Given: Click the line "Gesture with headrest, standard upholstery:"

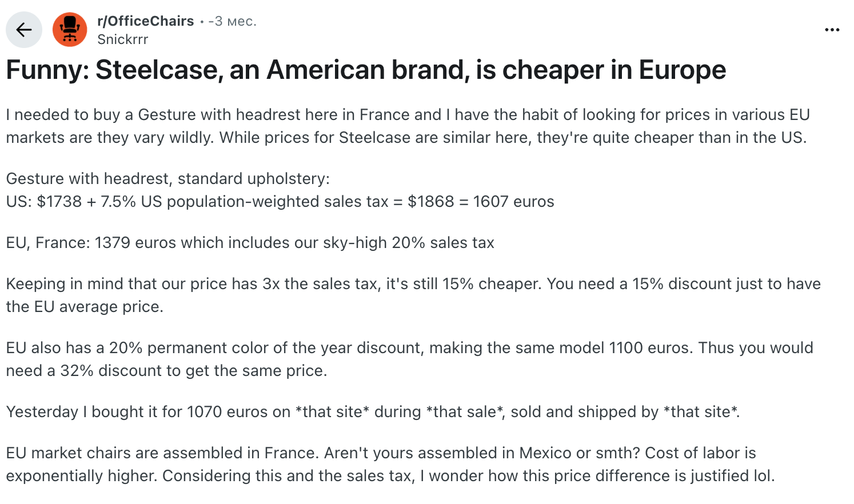Looking at the screenshot, I should point(167,179).
